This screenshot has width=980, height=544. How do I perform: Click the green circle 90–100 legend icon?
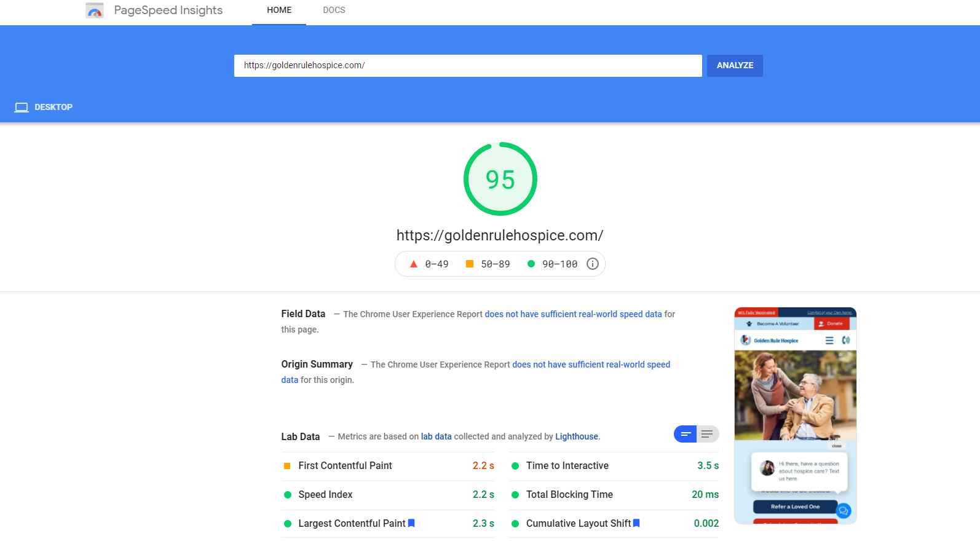[531, 264]
